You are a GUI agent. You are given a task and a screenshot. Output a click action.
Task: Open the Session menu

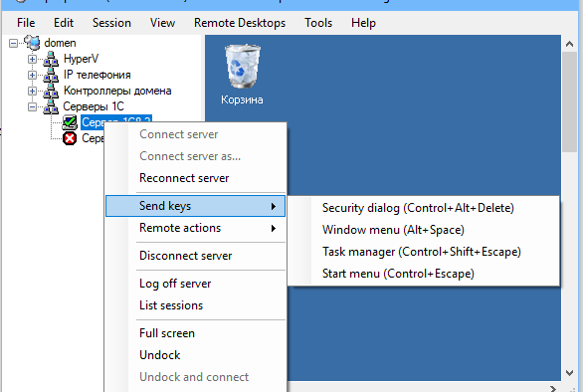click(x=111, y=23)
